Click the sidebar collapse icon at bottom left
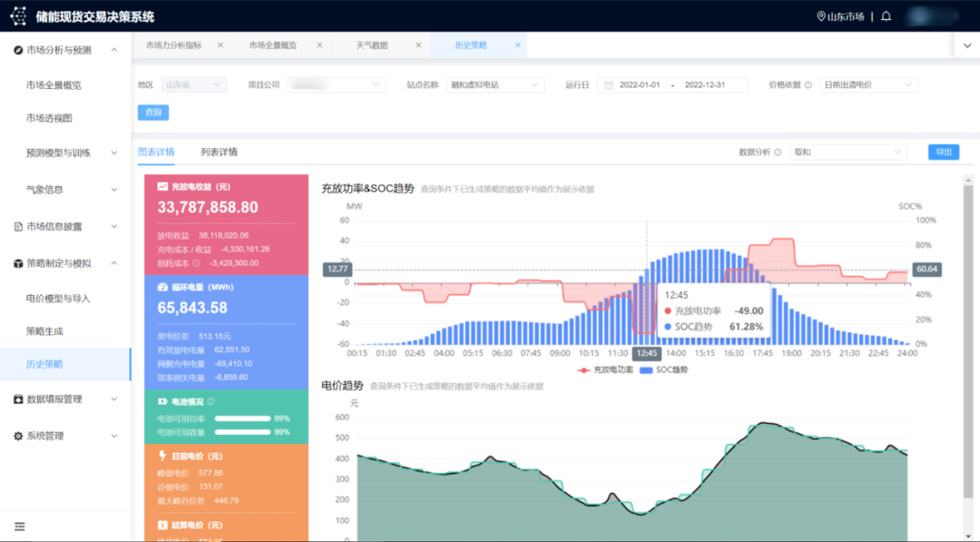The image size is (980, 542). pos(19,526)
